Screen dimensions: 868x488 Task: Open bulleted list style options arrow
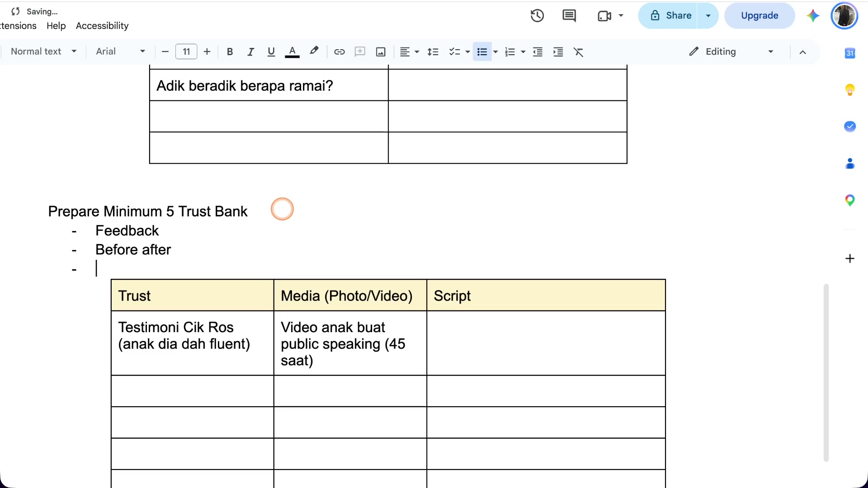pyautogui.click(x=495, y=52)
